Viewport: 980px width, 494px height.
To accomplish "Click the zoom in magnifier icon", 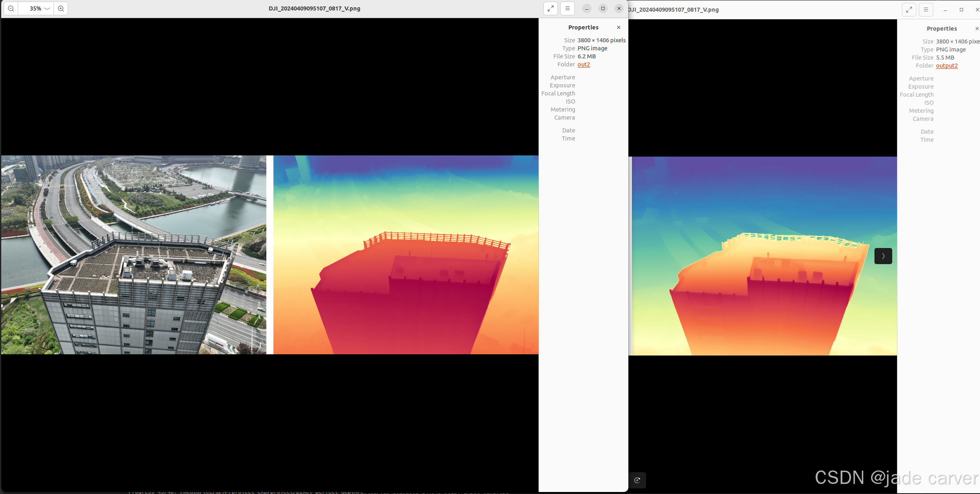I will pyautogui.click(x=61, y=8).
